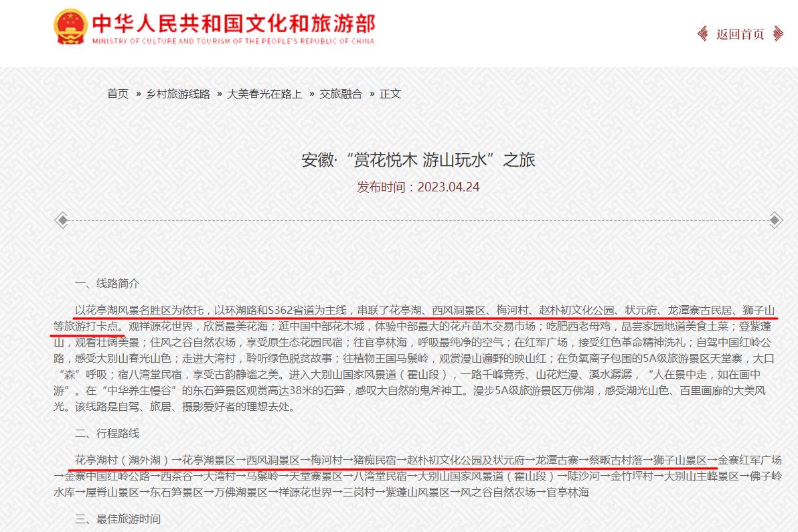Navigate to the 大美春光在路上 breadcrumb
The width and height of the screenshot is (798, 532).
coord(264,94)
